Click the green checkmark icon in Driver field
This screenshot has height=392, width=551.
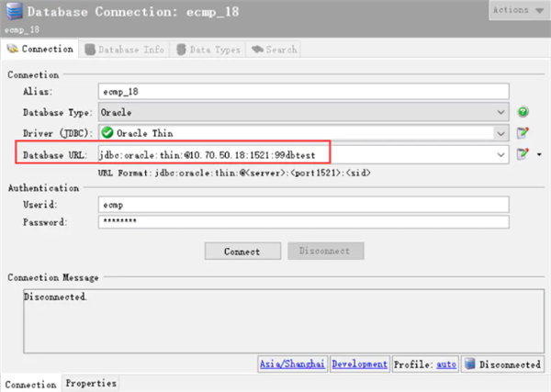(107, 133)
